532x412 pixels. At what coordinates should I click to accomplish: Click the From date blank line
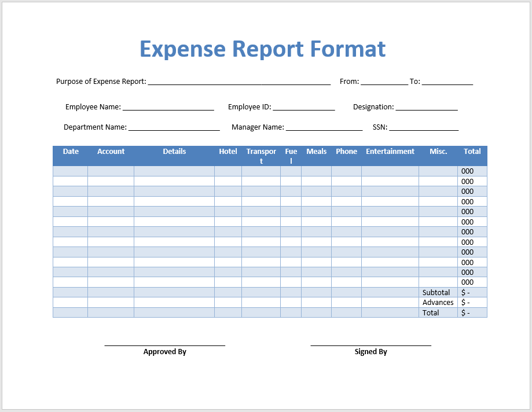(383, 83)
